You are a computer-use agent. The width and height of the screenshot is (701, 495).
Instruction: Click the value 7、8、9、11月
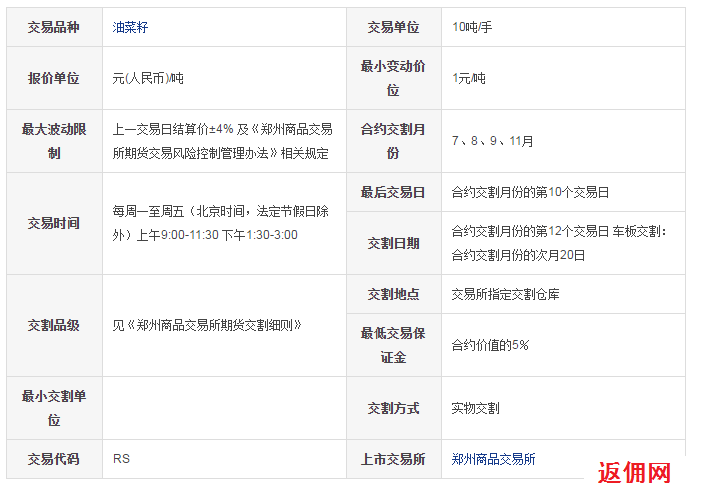point(493,141)
